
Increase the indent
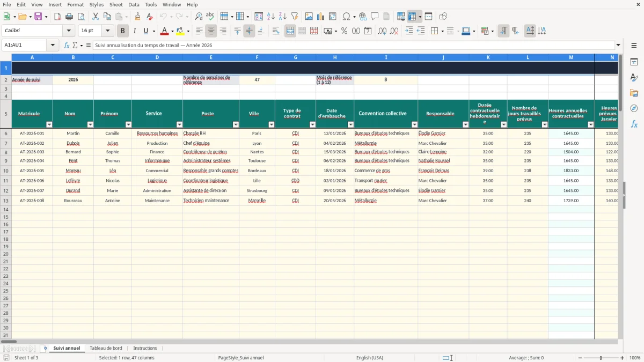[x=409, y=31]
